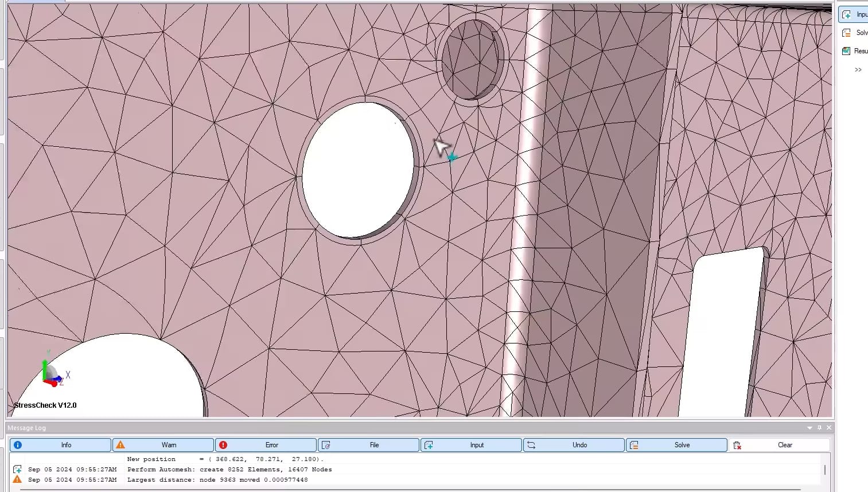
Task: Toggle auto-hide with the Message Log pin
Action: [819, 427]
